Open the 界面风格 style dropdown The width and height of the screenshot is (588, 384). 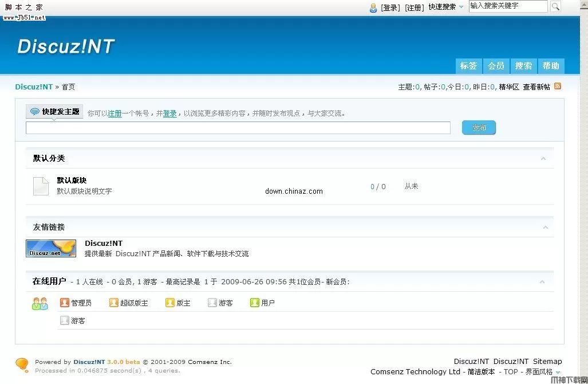click(543, 371)
